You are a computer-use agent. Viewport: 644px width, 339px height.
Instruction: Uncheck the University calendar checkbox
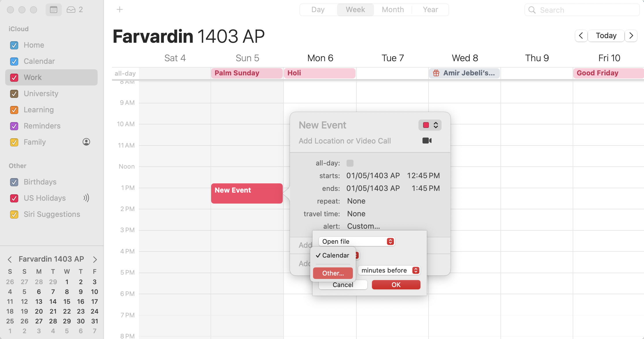(x=14, y=94)
